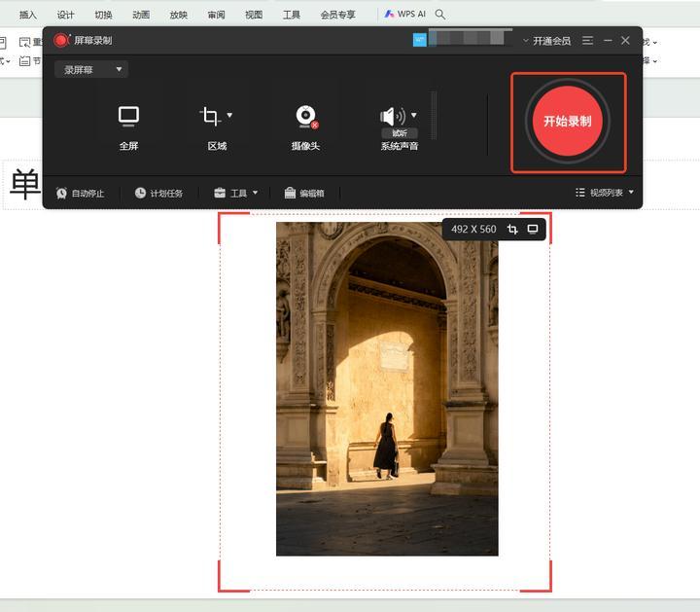Open the 工具 toolbox menu
Screen dimensions: 700x612
[236, 194]
